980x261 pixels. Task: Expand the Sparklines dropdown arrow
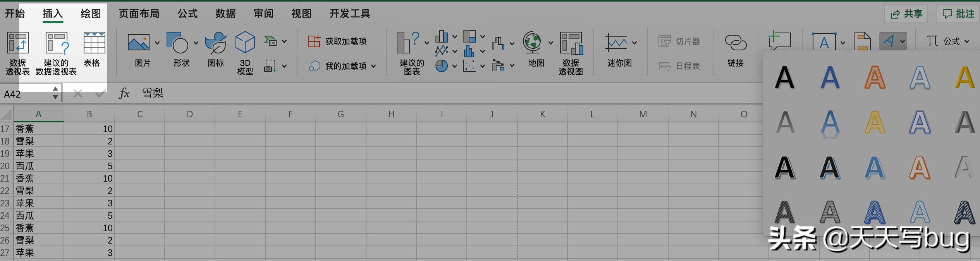coord(634,43)
